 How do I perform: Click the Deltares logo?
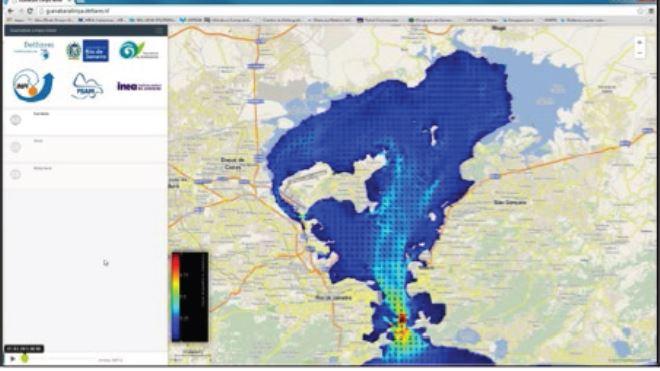35,50
